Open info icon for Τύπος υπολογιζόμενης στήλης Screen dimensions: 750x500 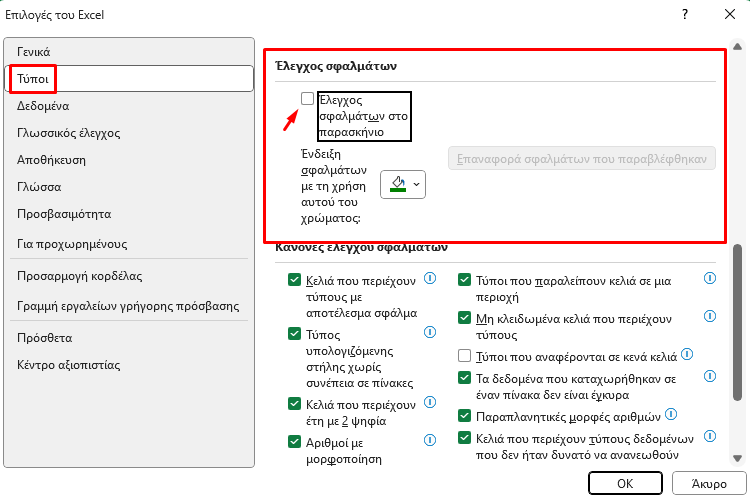coord(430,332)
